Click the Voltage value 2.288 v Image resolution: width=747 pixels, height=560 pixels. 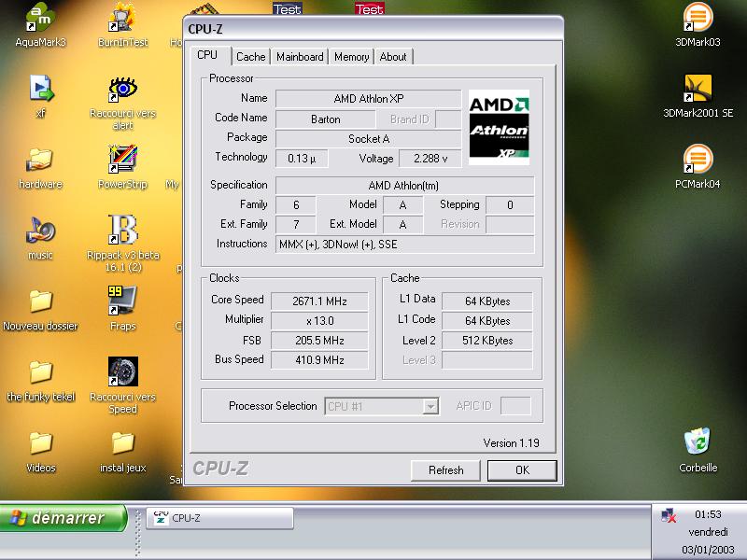pyautogui.click(x=430, y=158)
